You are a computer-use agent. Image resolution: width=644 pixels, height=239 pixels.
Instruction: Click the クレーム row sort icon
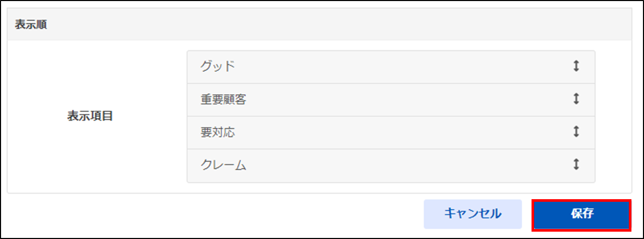pos(576,165)
